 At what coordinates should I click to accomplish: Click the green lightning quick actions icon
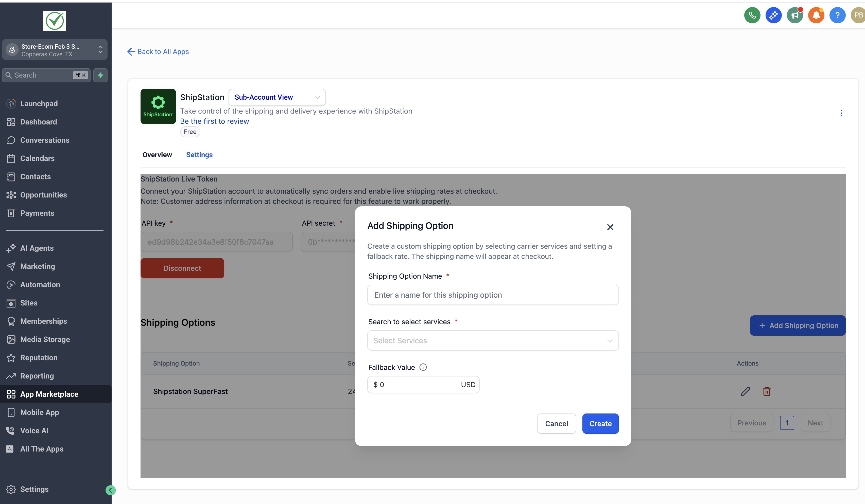(100, 75)
